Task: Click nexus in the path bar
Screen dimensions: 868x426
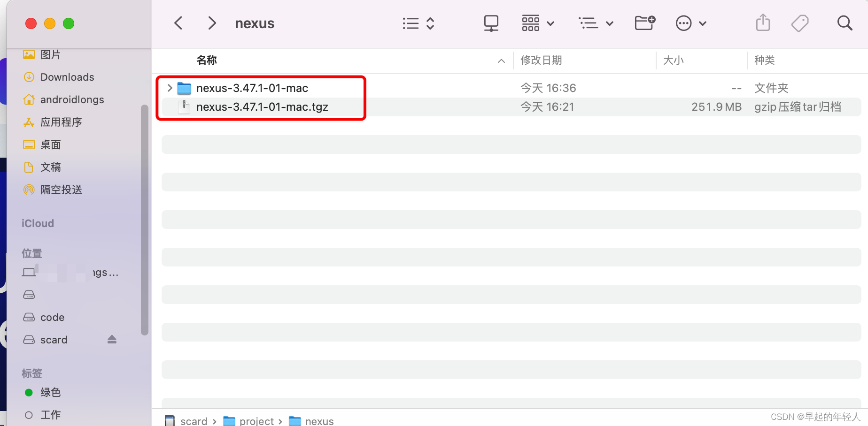Action: point(319,421)
